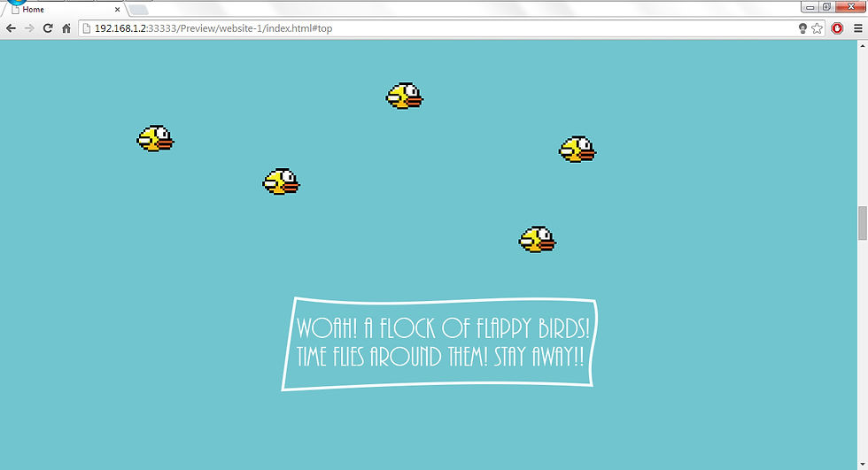Click the page scrollbar down arrow
Viewport: 868px width, 470px height.
point(863,465)
